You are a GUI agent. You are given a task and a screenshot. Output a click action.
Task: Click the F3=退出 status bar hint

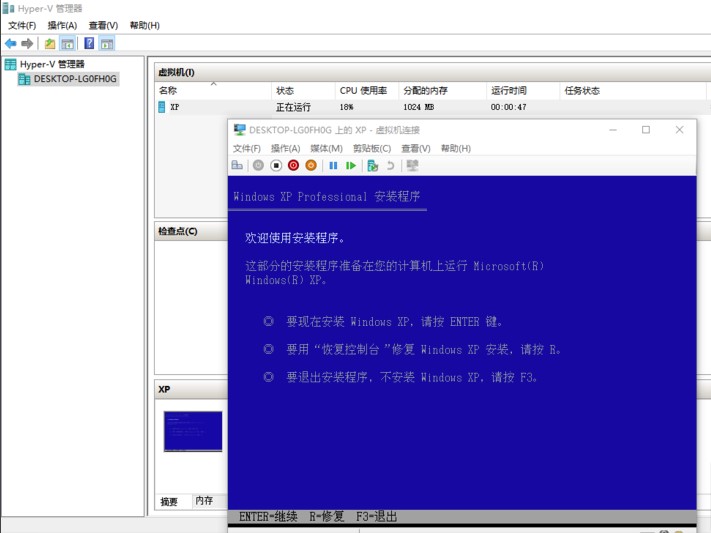(376, 516)
